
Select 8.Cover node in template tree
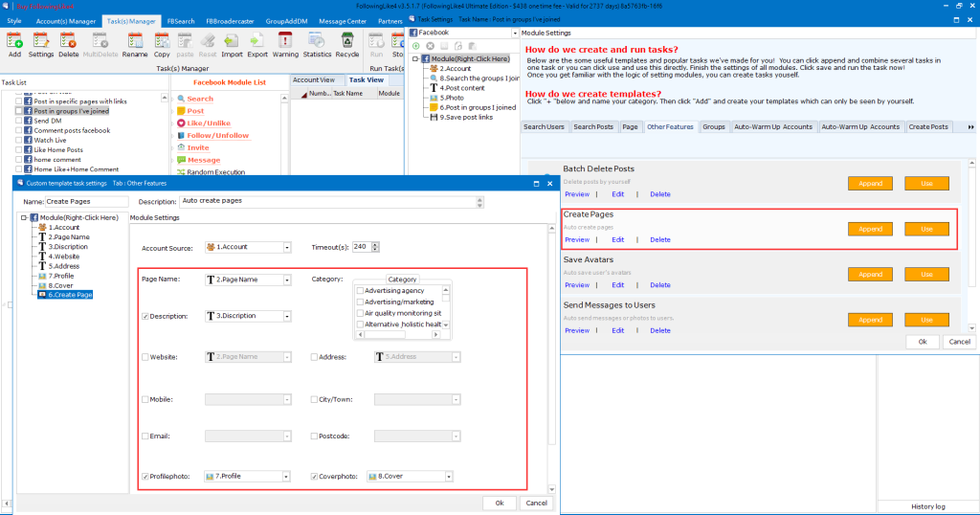60,285
